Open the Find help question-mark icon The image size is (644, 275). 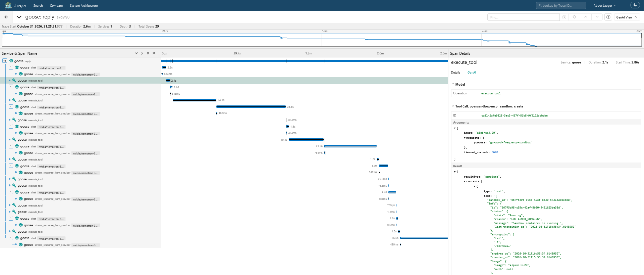click(564, 17)
